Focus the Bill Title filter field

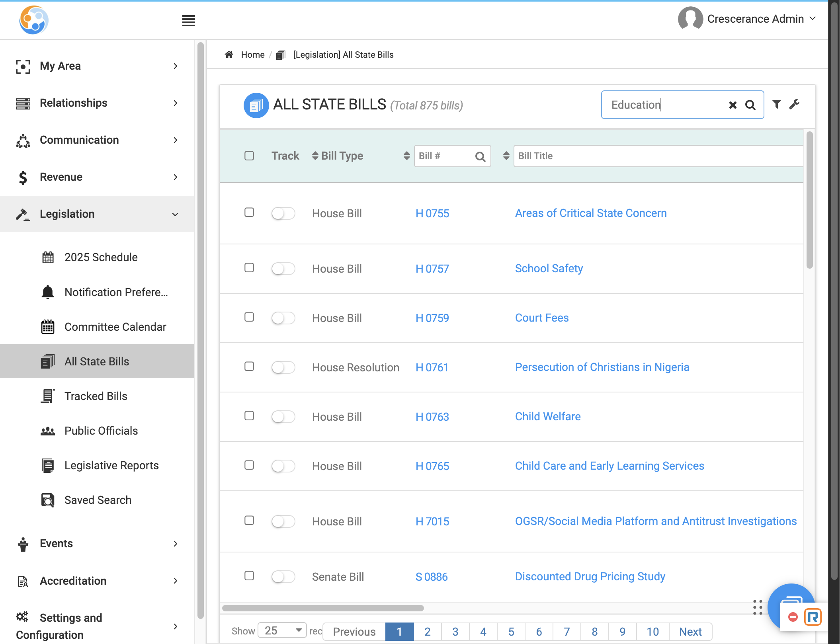point(658,156)
